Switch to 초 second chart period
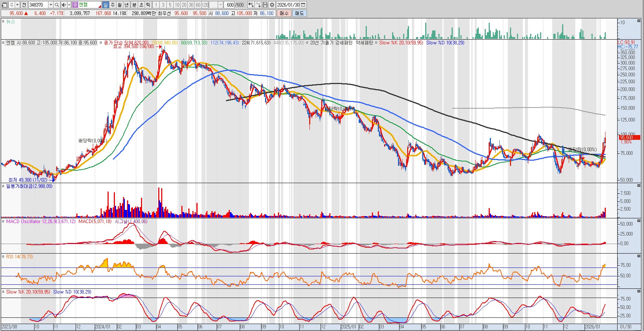 coord(141,5)
